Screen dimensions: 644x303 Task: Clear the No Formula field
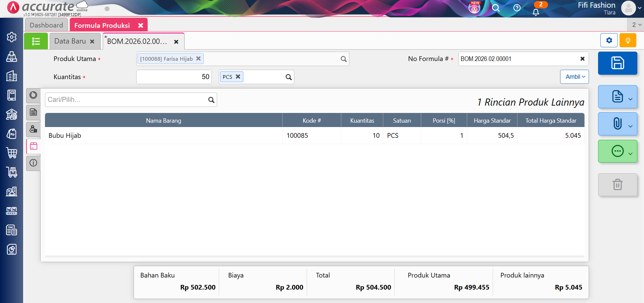coord(582,59)
